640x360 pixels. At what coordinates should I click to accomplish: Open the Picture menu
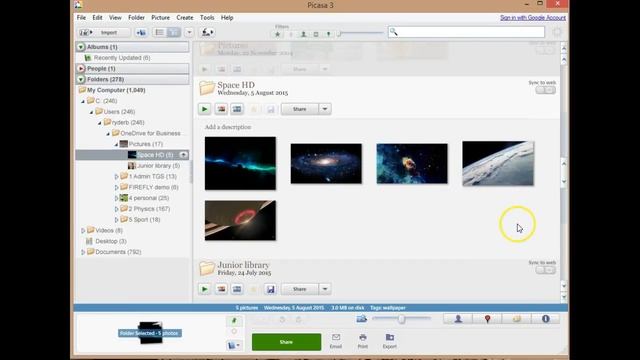tap(160, 18)
